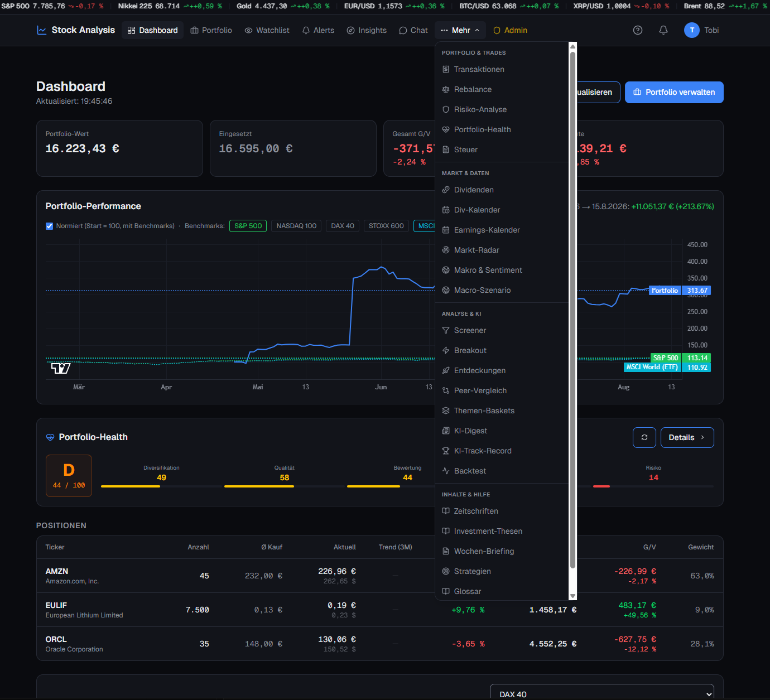The image size is (770, 700).
Task: Select the Strategien menu entry
Action: (502, 571)
